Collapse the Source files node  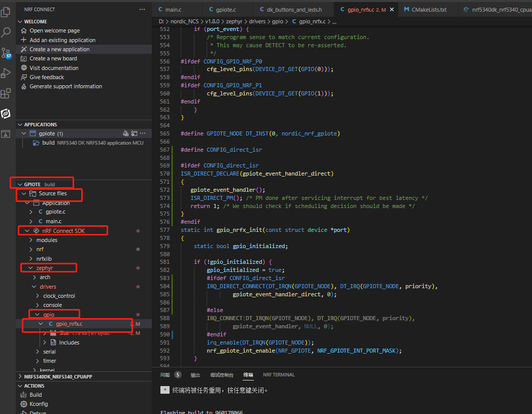(24, 193)
